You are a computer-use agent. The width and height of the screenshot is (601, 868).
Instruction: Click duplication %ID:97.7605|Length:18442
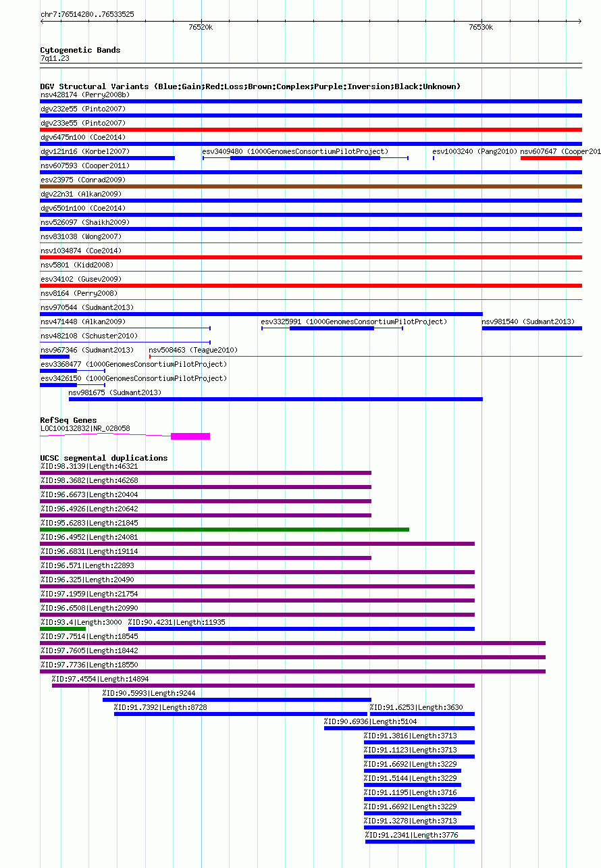click(x=89, y=650)
